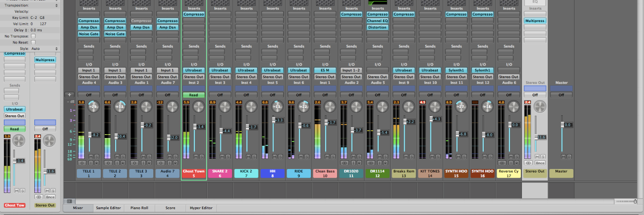This screenshot has width=644, height=215.
Task: Open ES M instrument slot on Clean Bass
Action: pos(325,70)
